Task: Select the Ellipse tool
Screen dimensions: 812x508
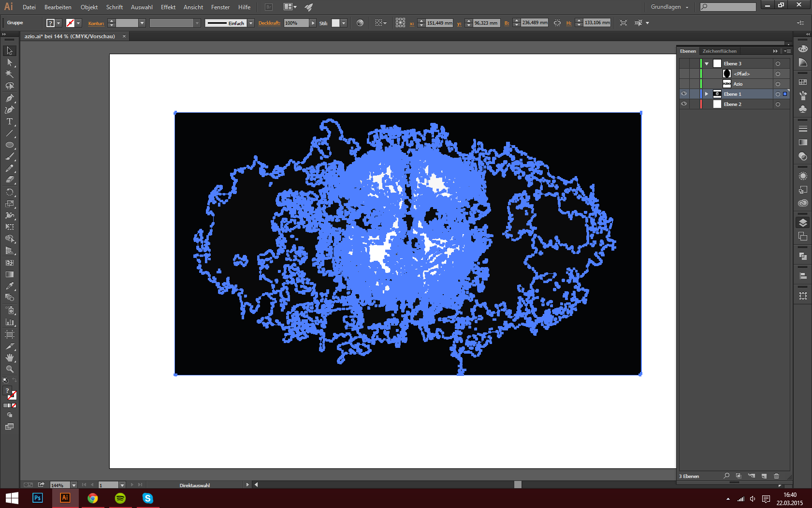Action: click(x=10, y=145)
